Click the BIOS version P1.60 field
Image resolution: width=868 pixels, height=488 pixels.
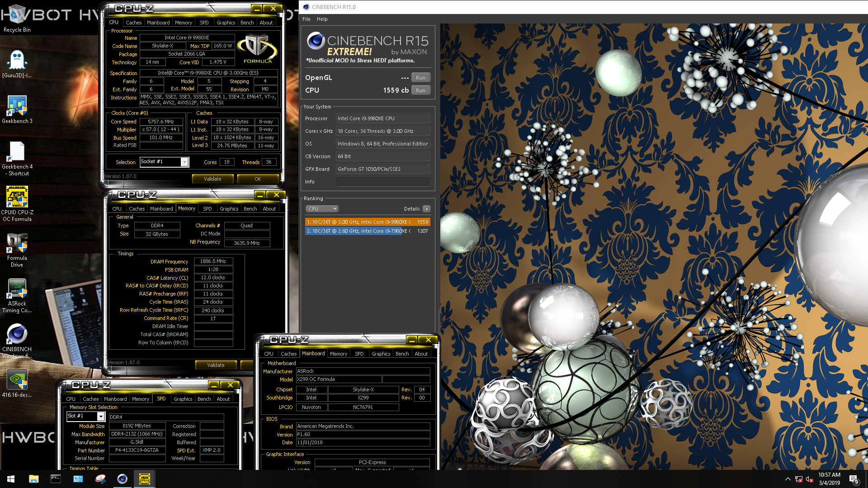pyautogui.click(x=363, y=435)
